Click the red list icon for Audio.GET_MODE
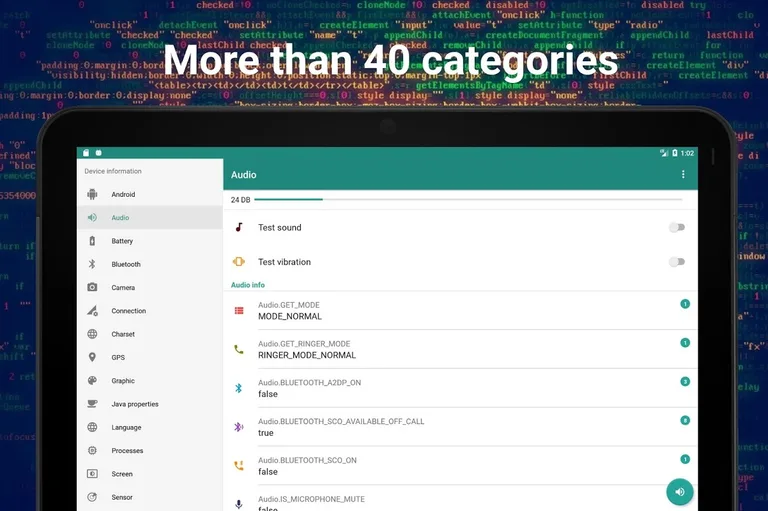This screenshot has height=511, width=768. pos(239,311)
